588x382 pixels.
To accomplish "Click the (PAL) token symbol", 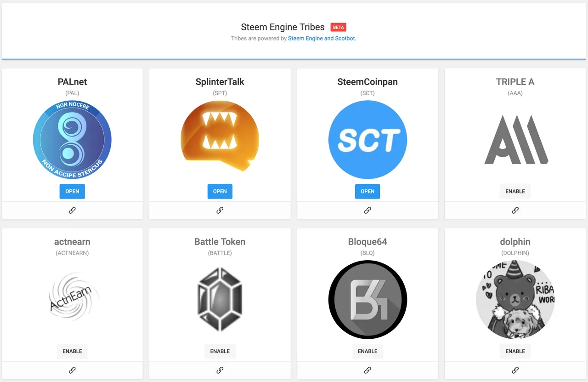I will 72,93.
